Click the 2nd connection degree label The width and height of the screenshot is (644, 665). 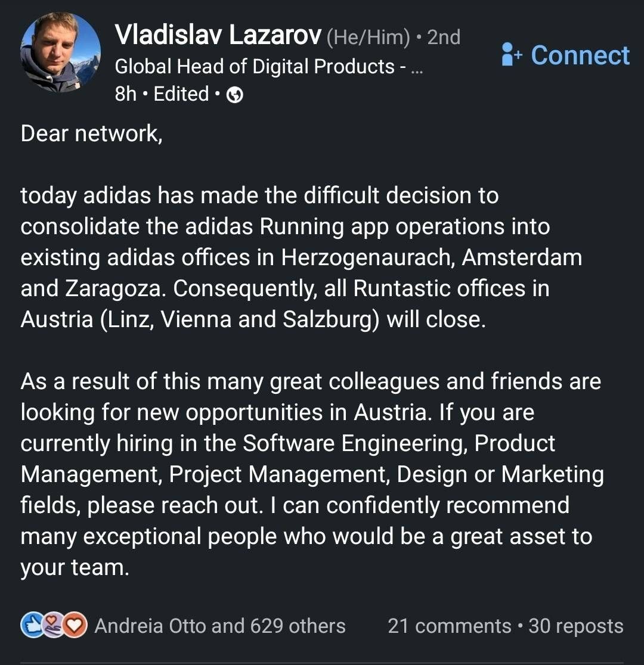444,38
